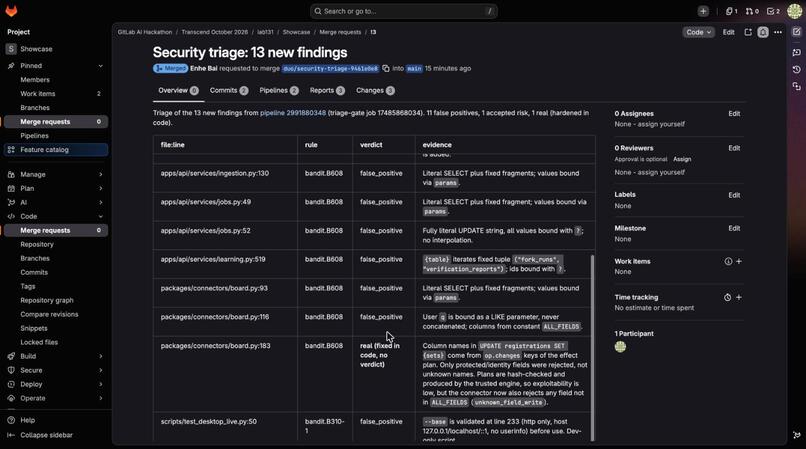Select cell 'apps/api/services/learning.py:519'
The image size is (806, 449).
point(225,264)
